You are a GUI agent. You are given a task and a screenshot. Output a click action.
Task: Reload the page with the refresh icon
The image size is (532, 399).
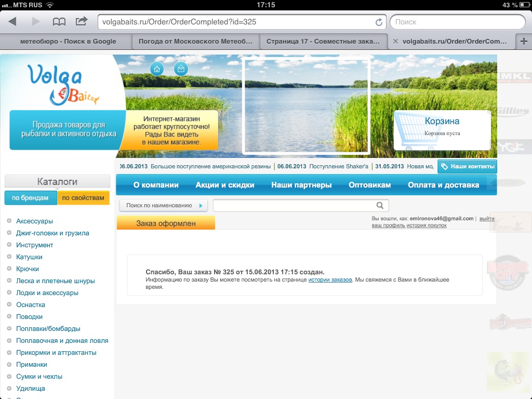tap(379, 22)
